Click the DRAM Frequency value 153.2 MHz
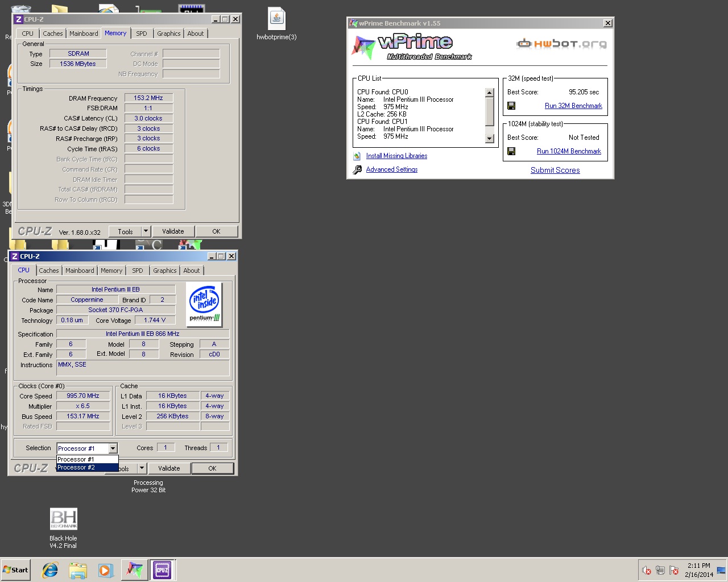Image resolution: width=728 pixels, height=582 pixels. point(148,98)
